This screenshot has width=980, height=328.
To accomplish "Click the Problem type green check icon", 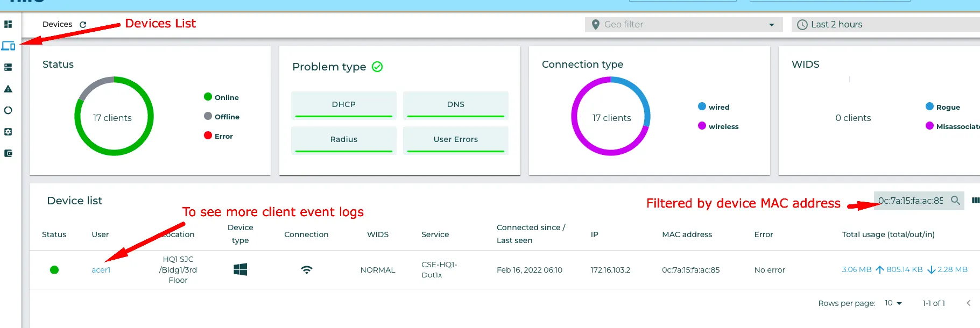I will [x=377, y=67].
